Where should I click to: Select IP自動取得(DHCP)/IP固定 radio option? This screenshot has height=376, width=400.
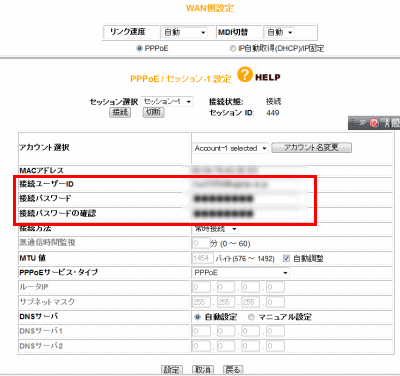click(x=233, y=49)
